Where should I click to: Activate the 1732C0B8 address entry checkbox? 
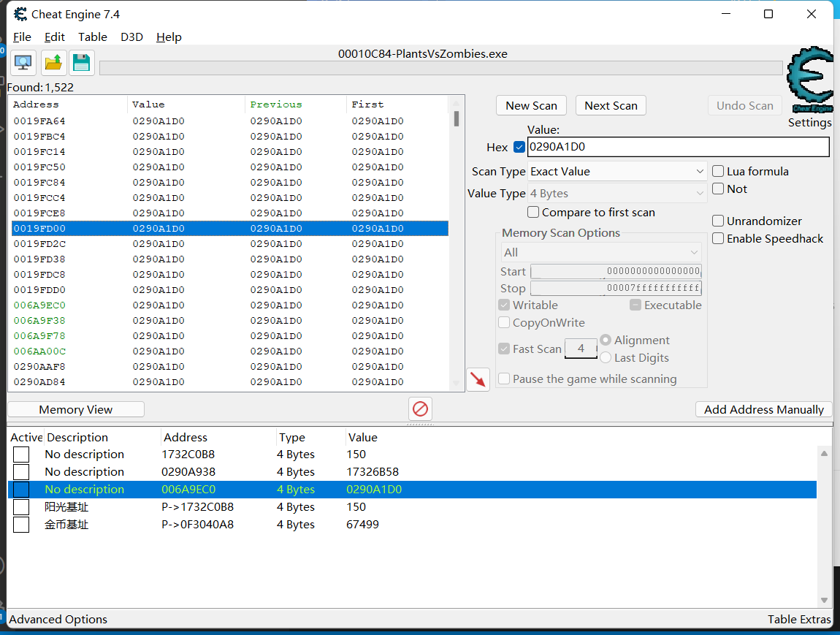click(21, 455)
